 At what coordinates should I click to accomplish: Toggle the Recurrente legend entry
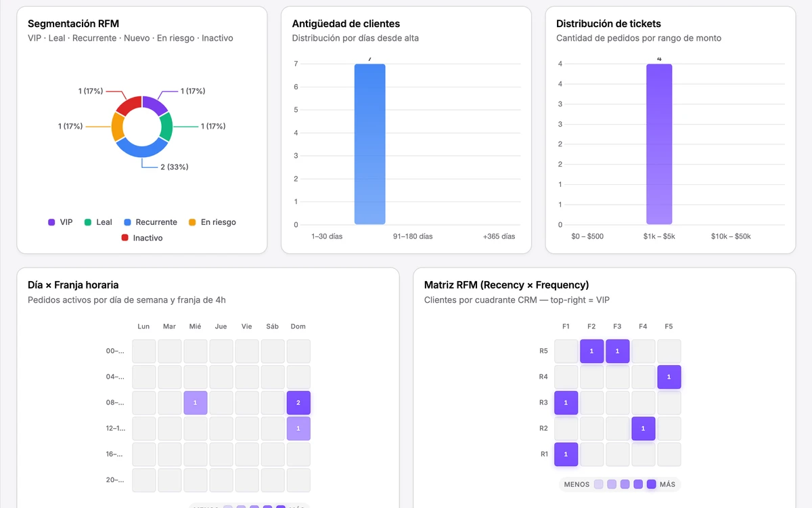150,222
